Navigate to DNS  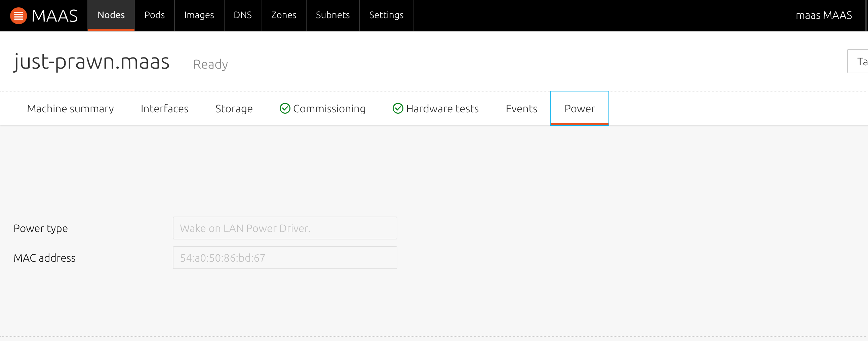coord(243,15)
